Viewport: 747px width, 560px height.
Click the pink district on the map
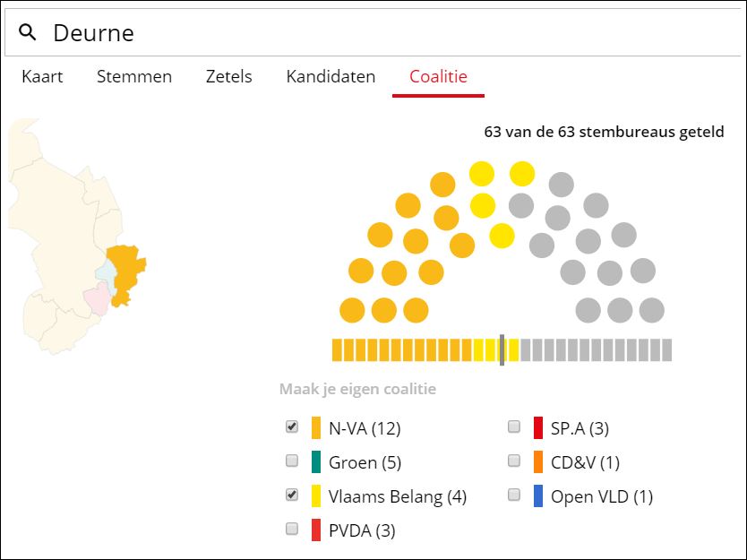[96, 298]
